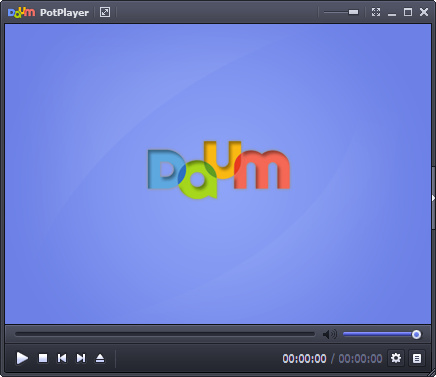This screenshot has height=377, width=436.
Task: Open a file with the eject icon
Action: tap(100, 358)
